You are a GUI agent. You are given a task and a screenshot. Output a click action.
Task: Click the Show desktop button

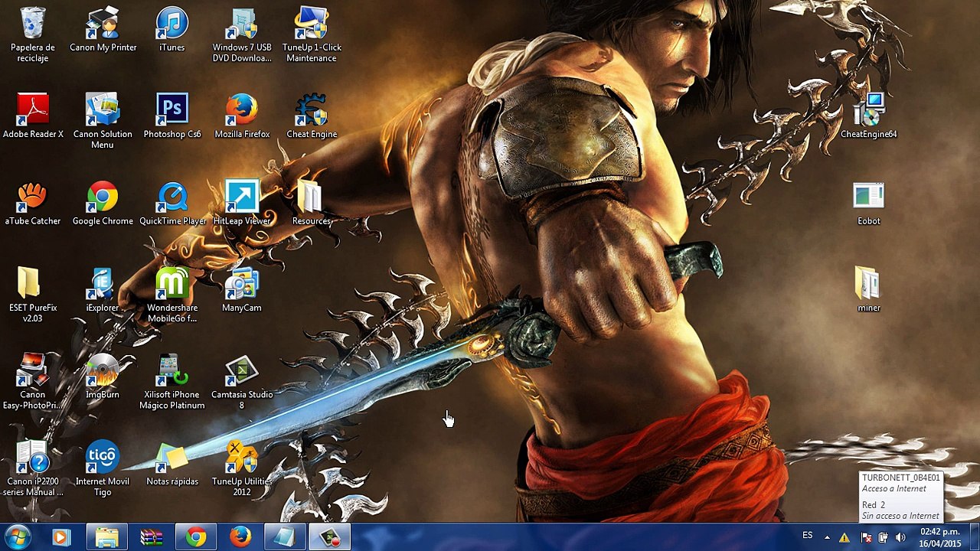974,538
